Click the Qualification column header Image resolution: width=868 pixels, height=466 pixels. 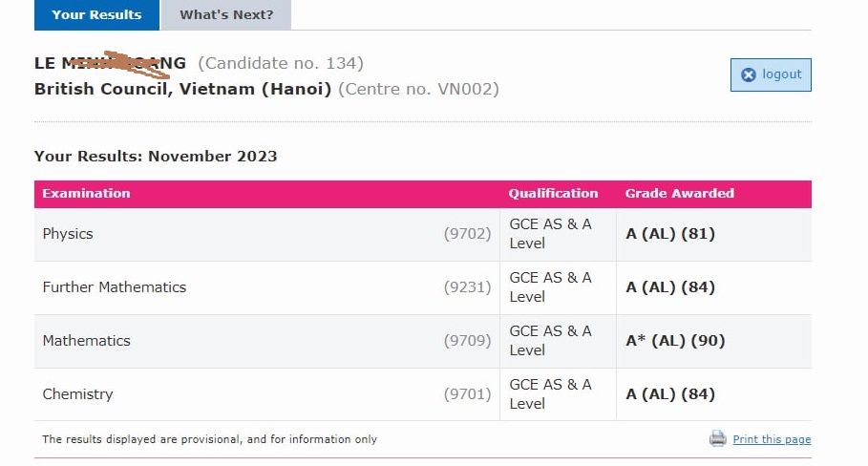[x=553, y=193]
